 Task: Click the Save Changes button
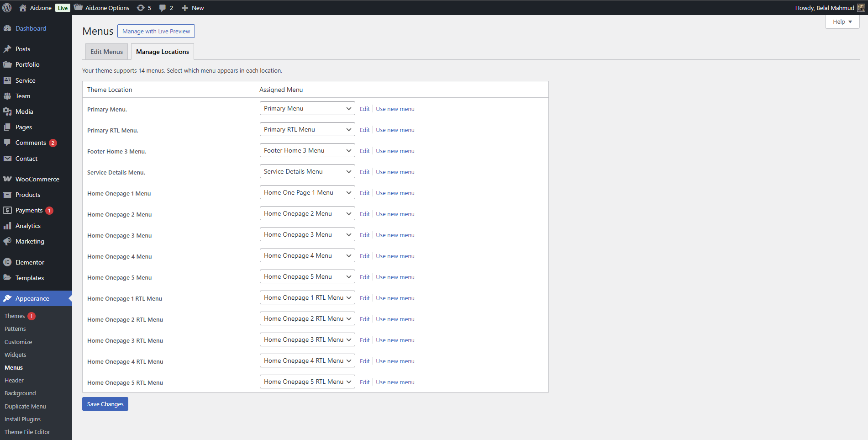pos(105,404)
